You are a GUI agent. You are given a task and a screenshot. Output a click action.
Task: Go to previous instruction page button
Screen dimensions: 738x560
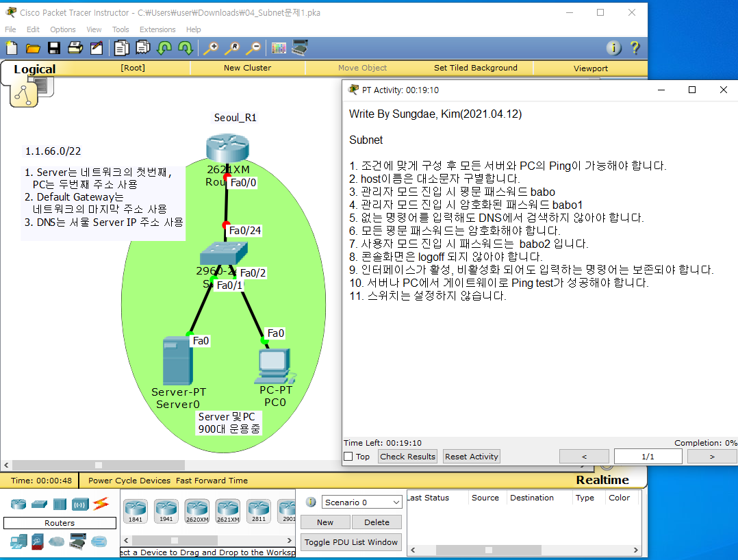point(584,457)
